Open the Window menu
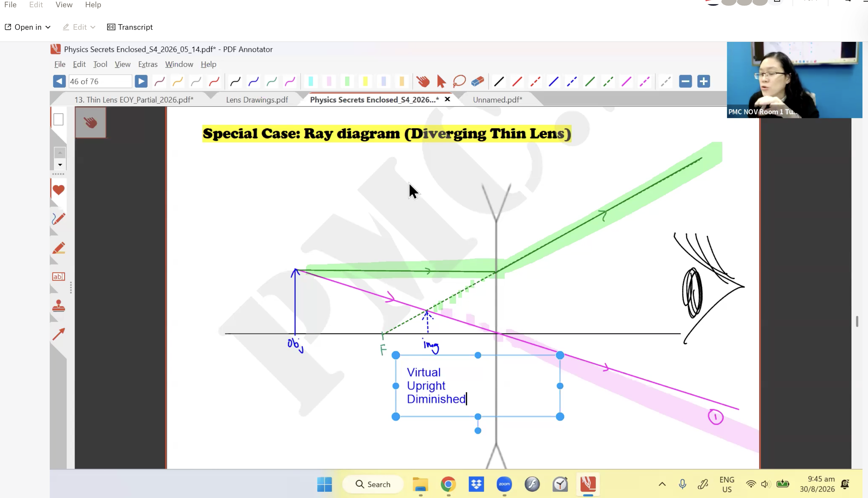Viewport: 868px width, 498px height. click(x=179, y=64)
